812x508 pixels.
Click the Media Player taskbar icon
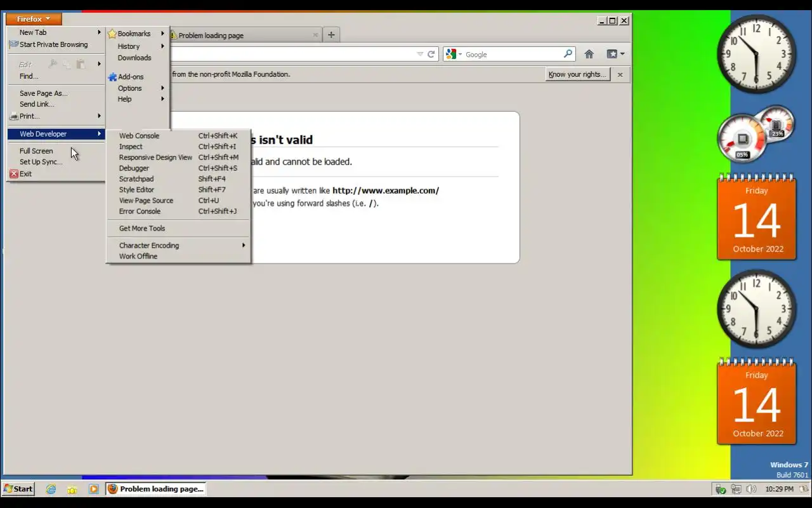94,489
